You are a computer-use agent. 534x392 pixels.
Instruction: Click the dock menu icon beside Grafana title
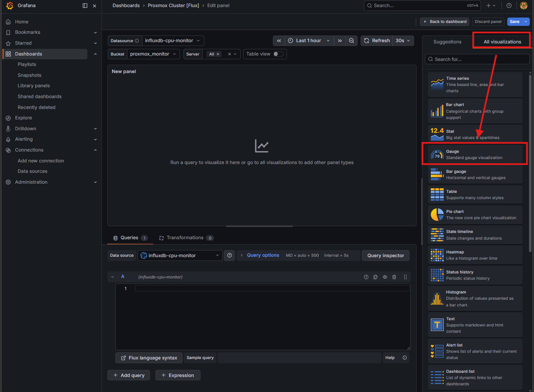[85, 6]
